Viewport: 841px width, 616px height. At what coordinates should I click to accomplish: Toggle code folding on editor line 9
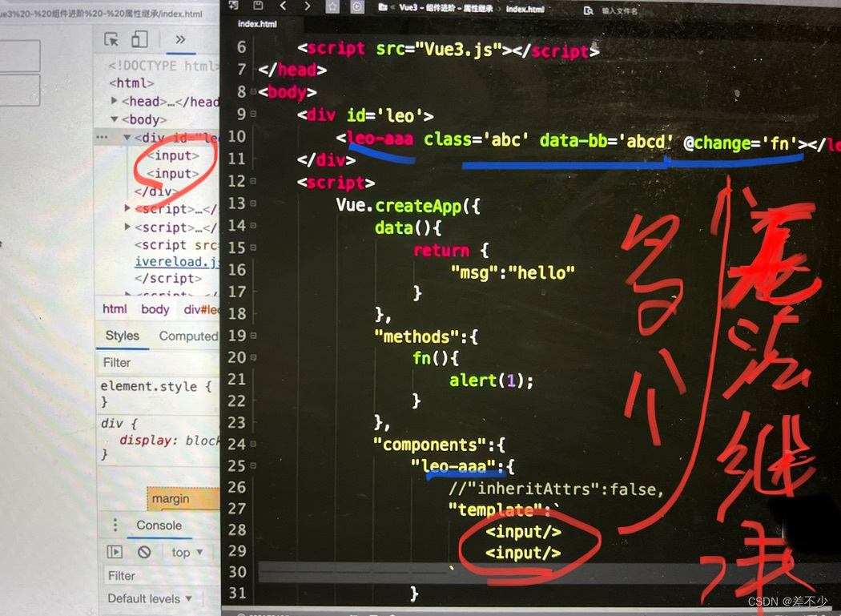254,115
